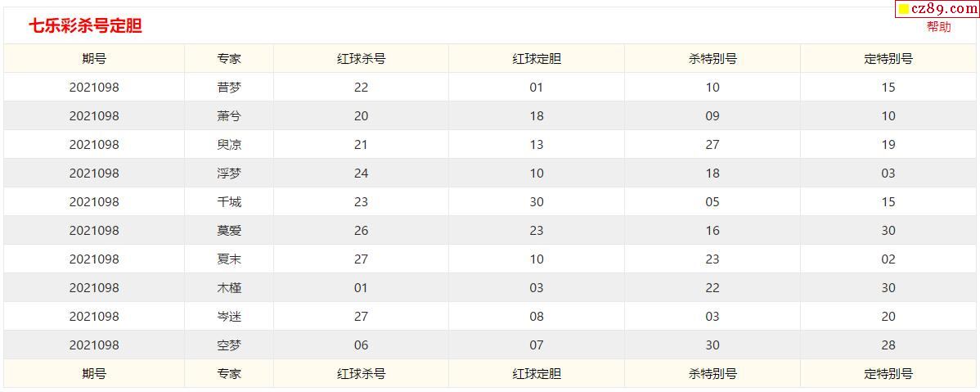Select expert name 千城

(229, 202)
